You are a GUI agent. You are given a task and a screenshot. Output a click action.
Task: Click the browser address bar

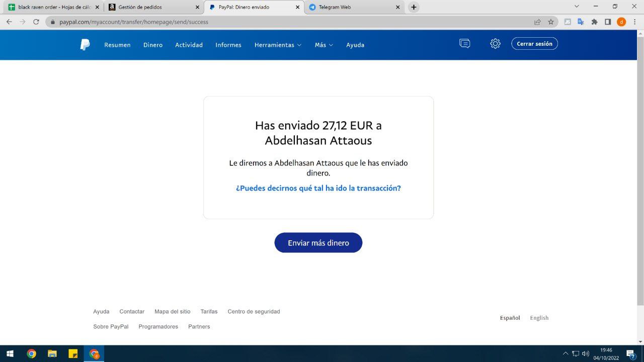[292, 22]
